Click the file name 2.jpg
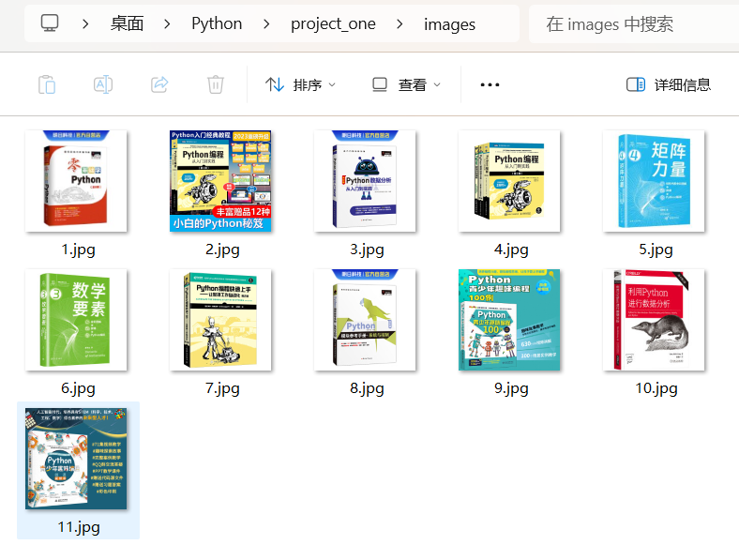The image size is (739, 560). pyautogui.click(x=222, y=250)
